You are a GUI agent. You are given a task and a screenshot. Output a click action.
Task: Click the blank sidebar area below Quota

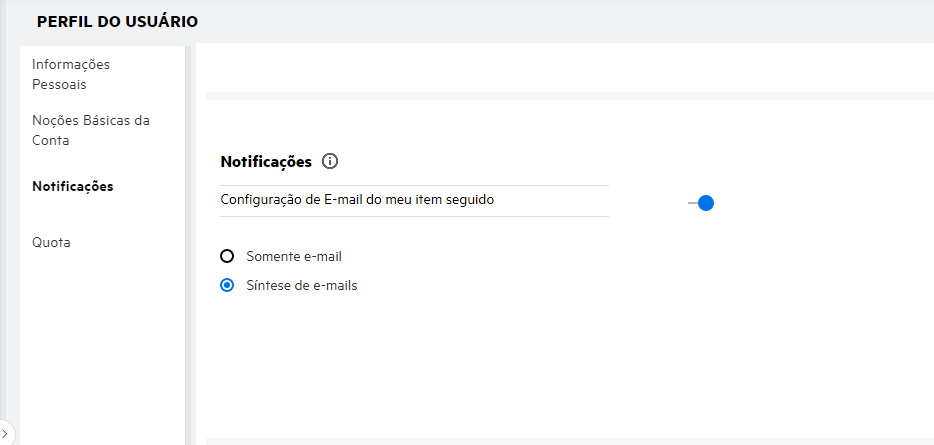click(100, 340)
